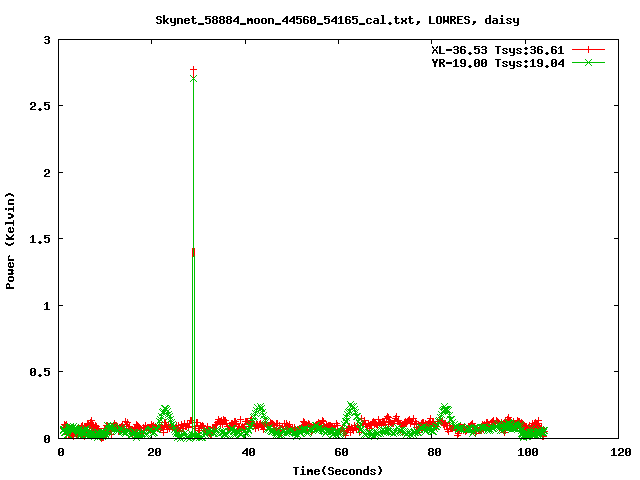
Task: Click the green bump peak near 82 seconds
Action: 445,408
